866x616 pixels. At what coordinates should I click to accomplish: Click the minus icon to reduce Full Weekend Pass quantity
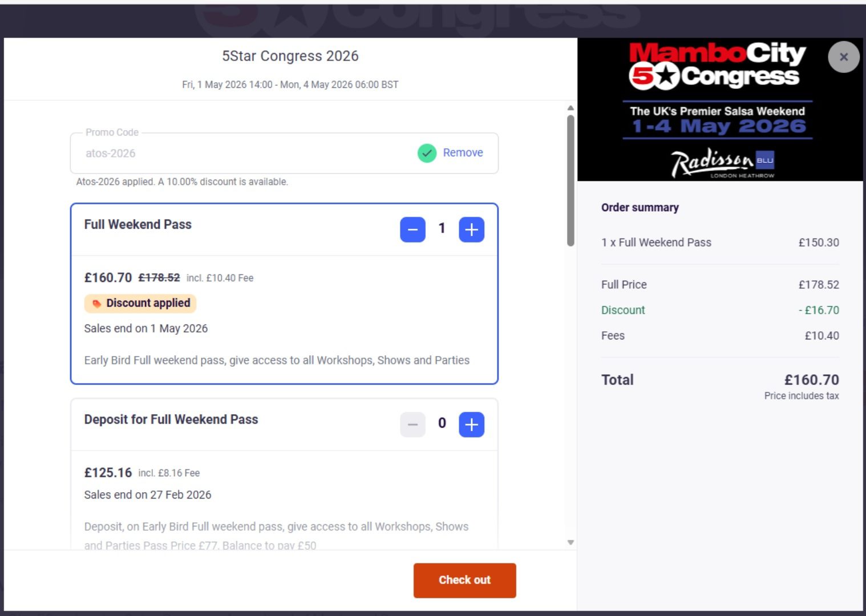click(x=412, y=229)
